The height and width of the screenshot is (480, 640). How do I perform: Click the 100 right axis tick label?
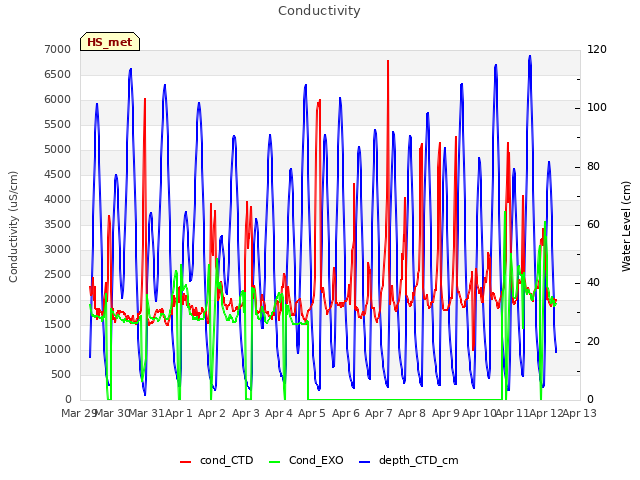[x=597, y=108]
